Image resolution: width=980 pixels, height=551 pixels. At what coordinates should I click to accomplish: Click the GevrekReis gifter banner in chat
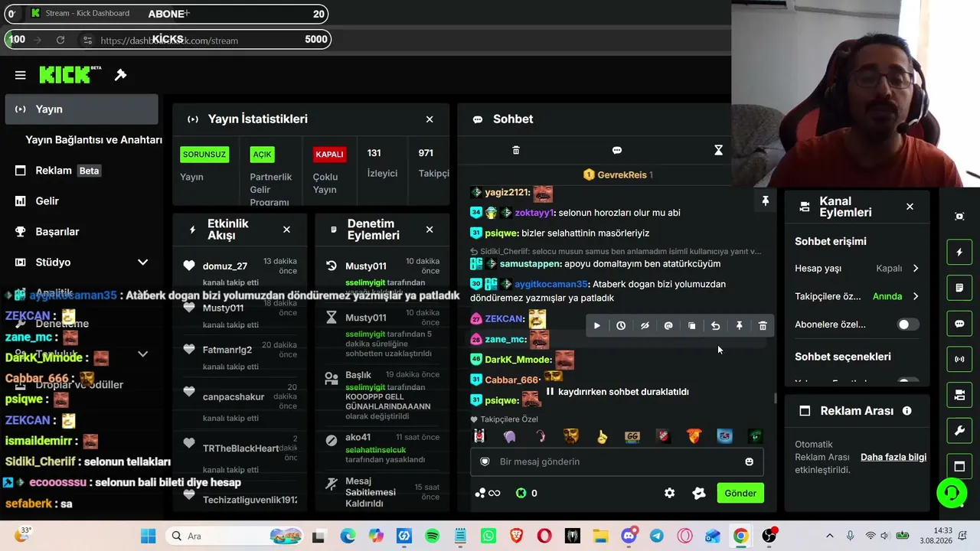tap(617, 174)
